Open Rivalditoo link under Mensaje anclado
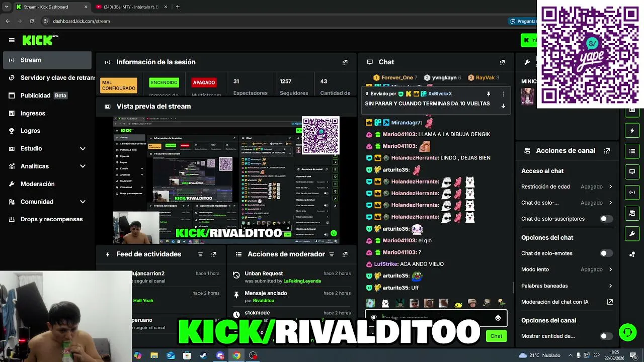This screenshot has width=644, height=362. [x=264, y=301]
